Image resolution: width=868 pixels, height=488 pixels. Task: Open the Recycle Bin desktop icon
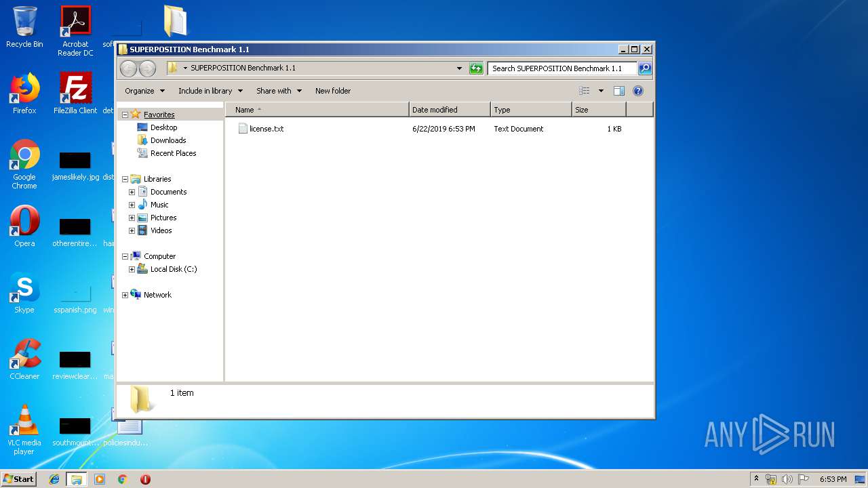[24, 27]
